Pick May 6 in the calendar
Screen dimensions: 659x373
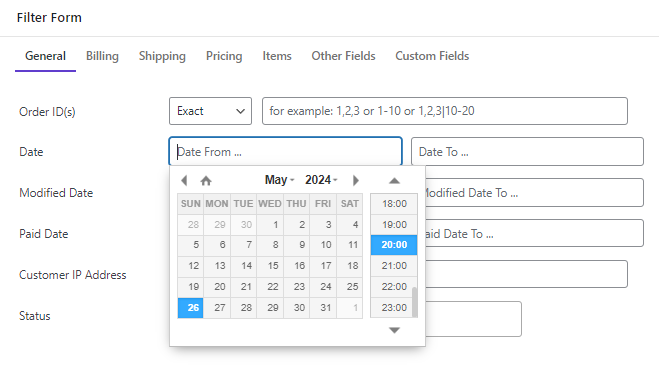[217, 245]
